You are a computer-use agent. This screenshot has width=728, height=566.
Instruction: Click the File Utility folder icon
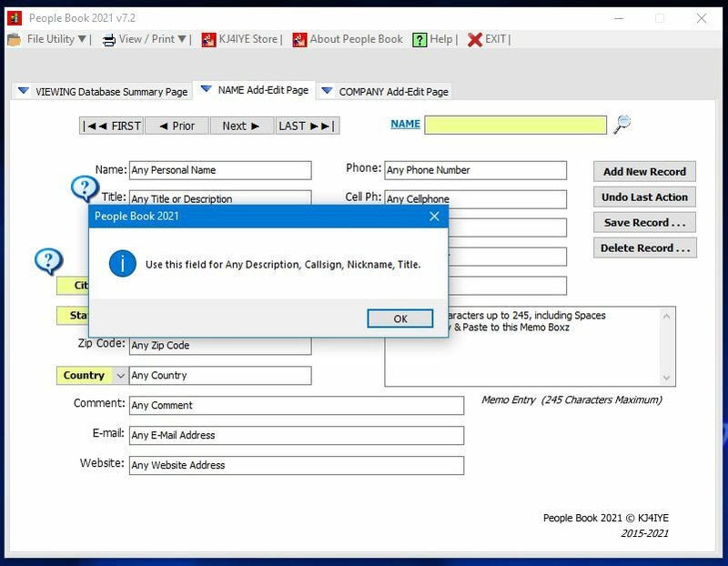coord(14,40)
